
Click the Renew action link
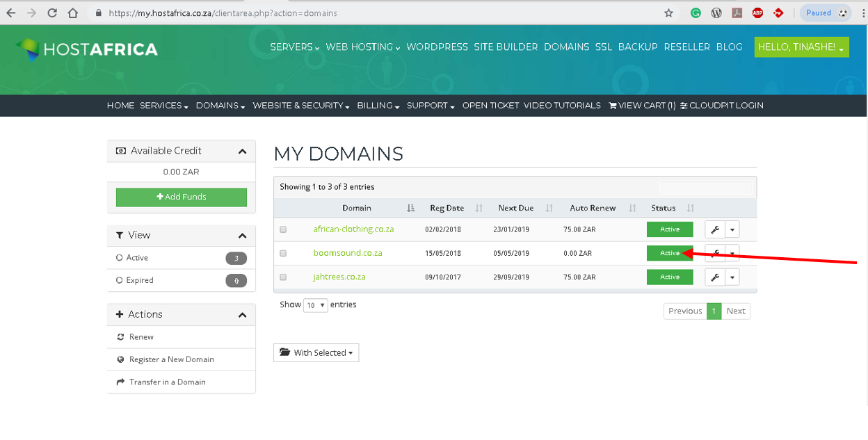[x=141, y=337]
